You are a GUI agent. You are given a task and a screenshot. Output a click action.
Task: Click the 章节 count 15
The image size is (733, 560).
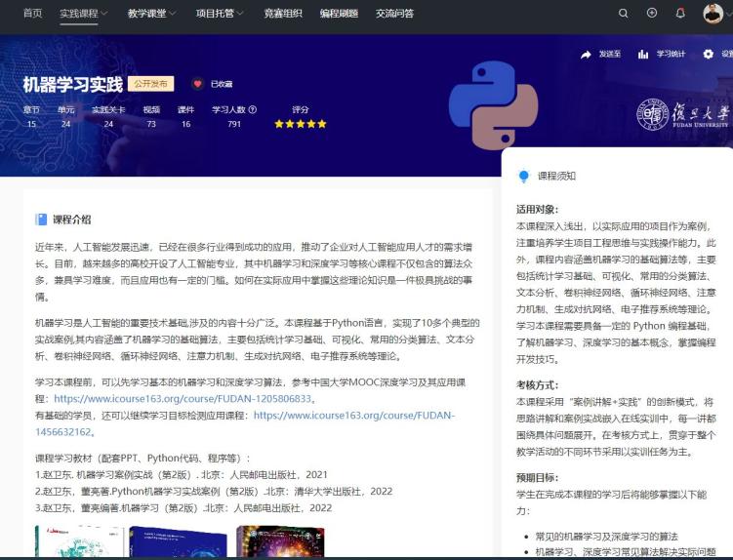click(x=31, y=124)
